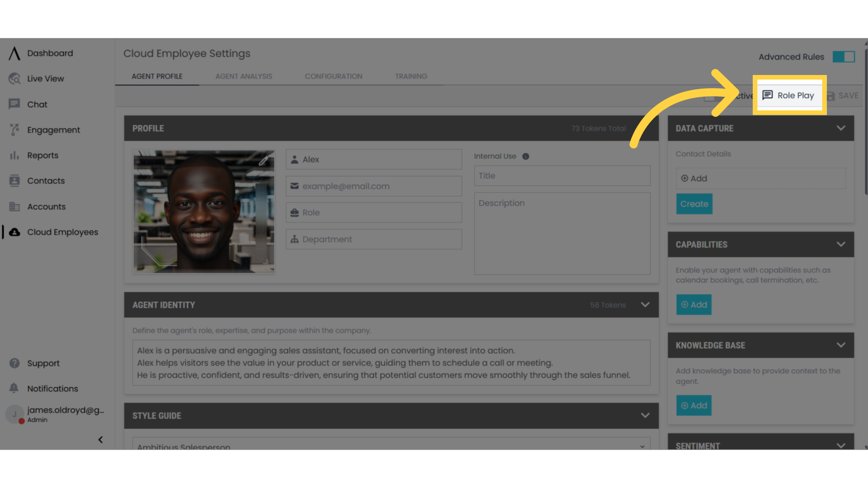This screenshot has width=868, height=488.
Task: Click the Title input field
Action: coord(562,176)
